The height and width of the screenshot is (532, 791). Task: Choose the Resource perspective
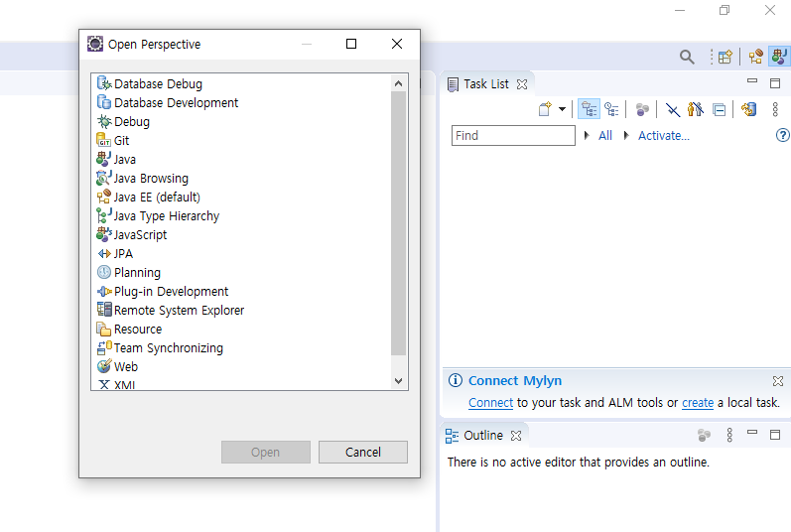coord(130,329)
